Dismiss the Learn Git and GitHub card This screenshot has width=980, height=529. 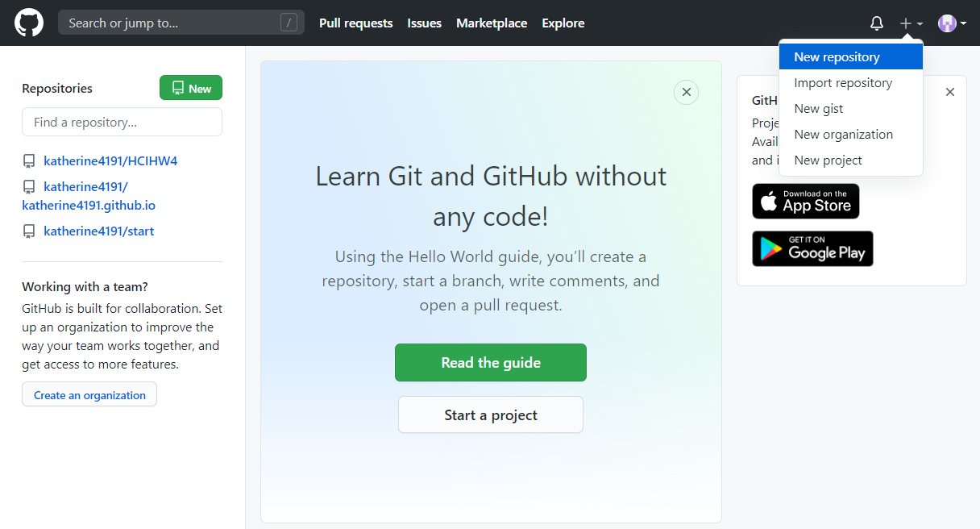pos(686,92)
